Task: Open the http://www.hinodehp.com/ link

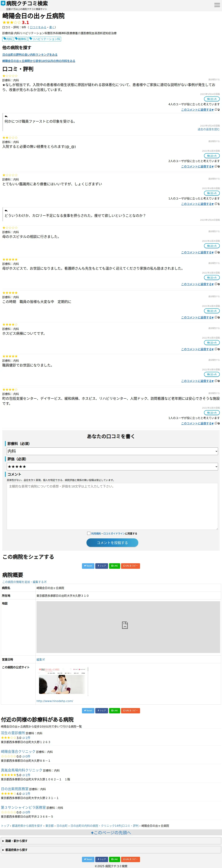Action: [55, 701]
